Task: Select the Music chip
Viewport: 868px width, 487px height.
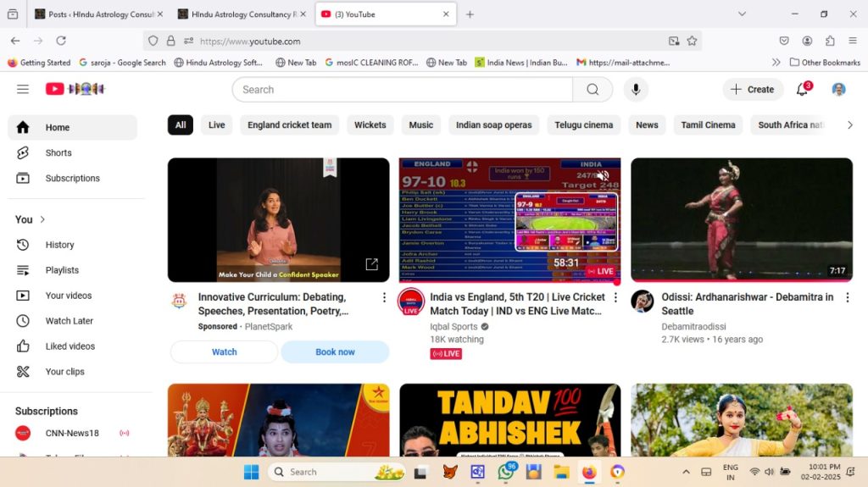Action: [x=420, y=125]
